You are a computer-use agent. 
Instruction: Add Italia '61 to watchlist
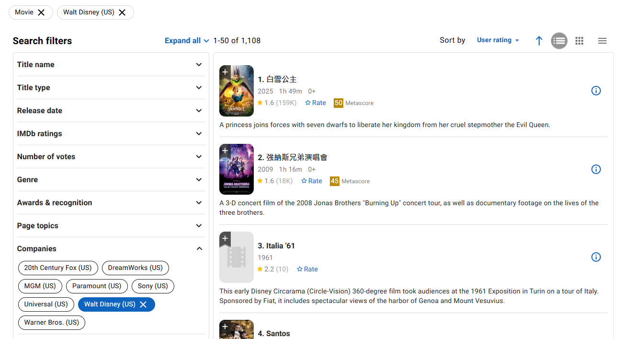225,239
